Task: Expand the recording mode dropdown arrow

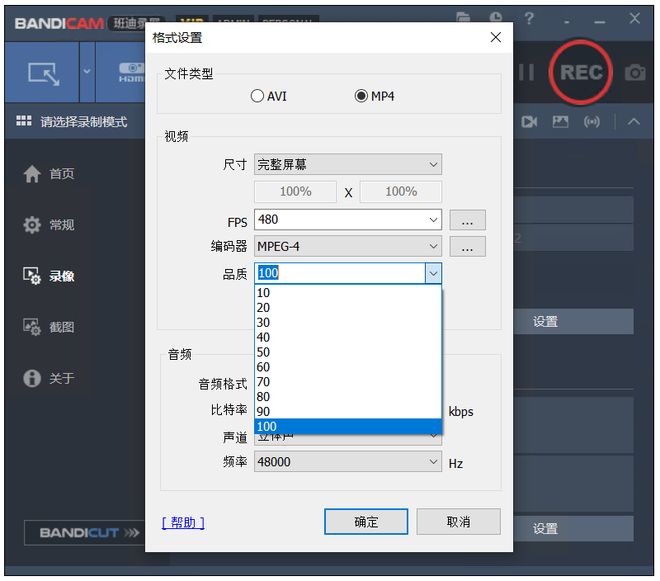Action: coord(87,71)
